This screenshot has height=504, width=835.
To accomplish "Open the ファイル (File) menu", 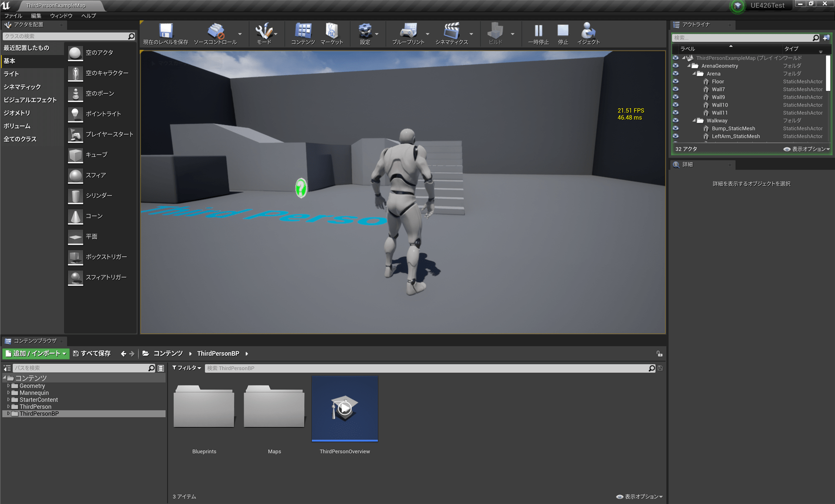I will pos(13,16).
